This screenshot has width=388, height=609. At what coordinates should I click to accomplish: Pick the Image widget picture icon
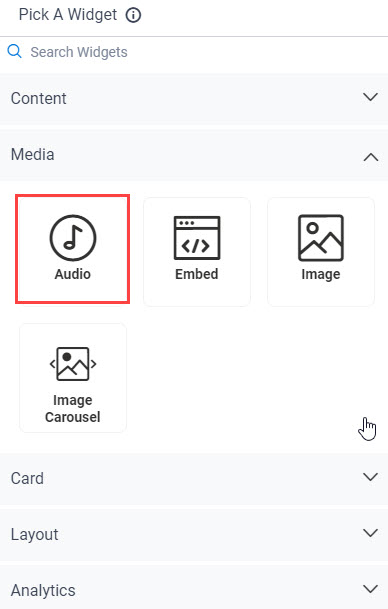321,238
